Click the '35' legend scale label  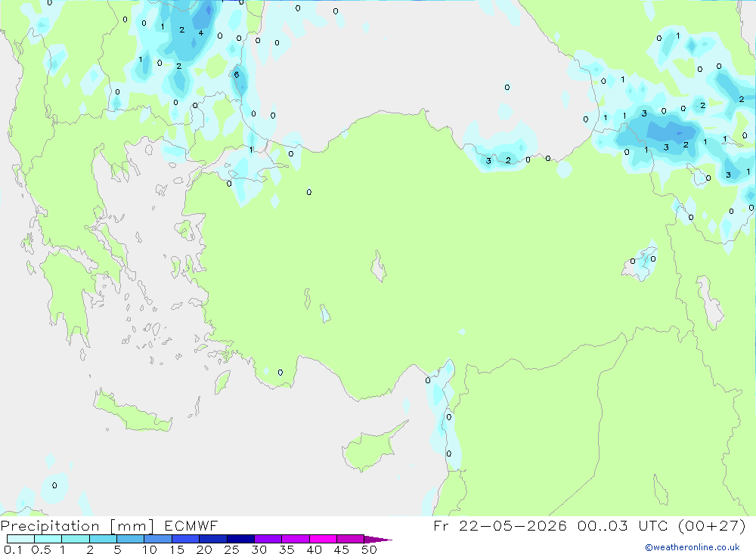coord(287,549)
